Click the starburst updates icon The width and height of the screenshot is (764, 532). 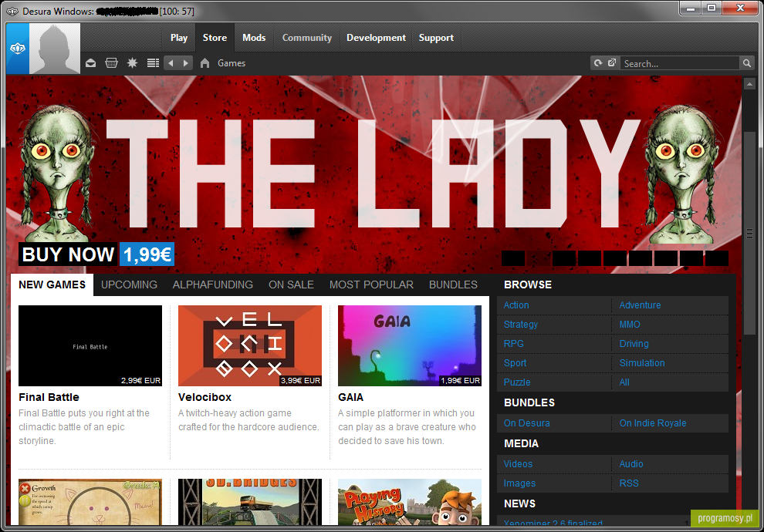click(132, 63)
